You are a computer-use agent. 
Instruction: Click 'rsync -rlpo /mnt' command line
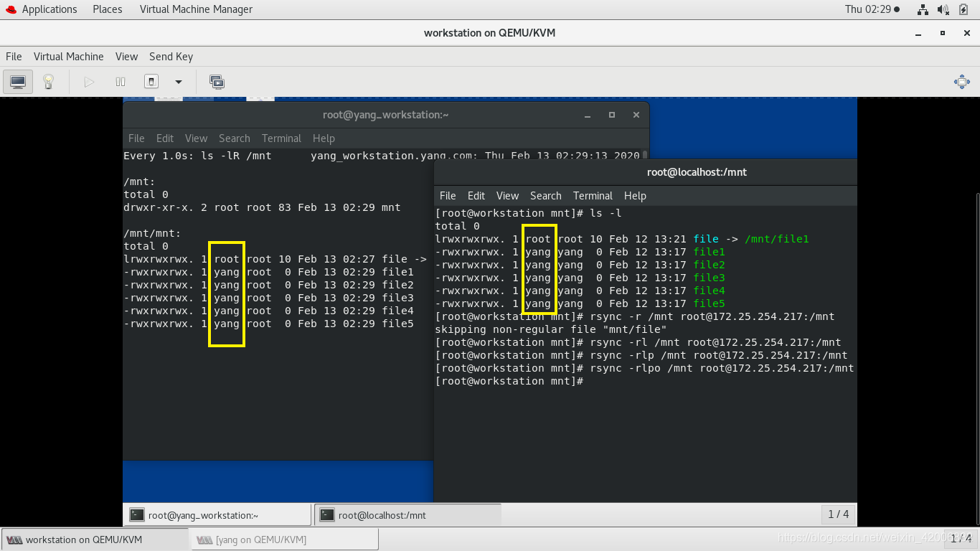(644, 368)
